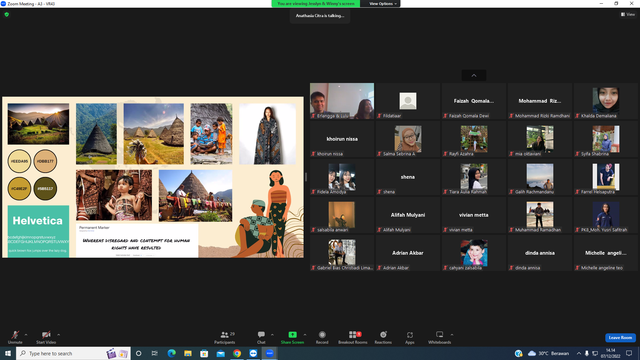Open Breakout Rooms

(x=353, y=337)
